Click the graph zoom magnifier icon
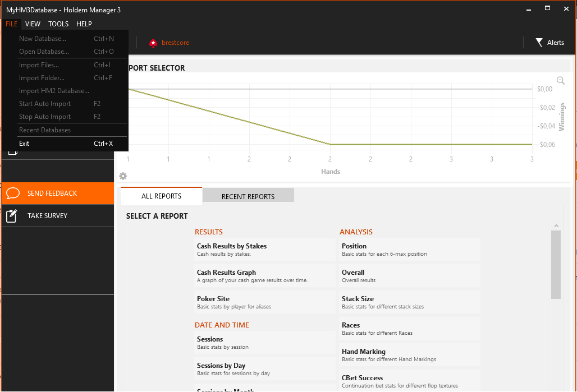 [x=560, y=81]
